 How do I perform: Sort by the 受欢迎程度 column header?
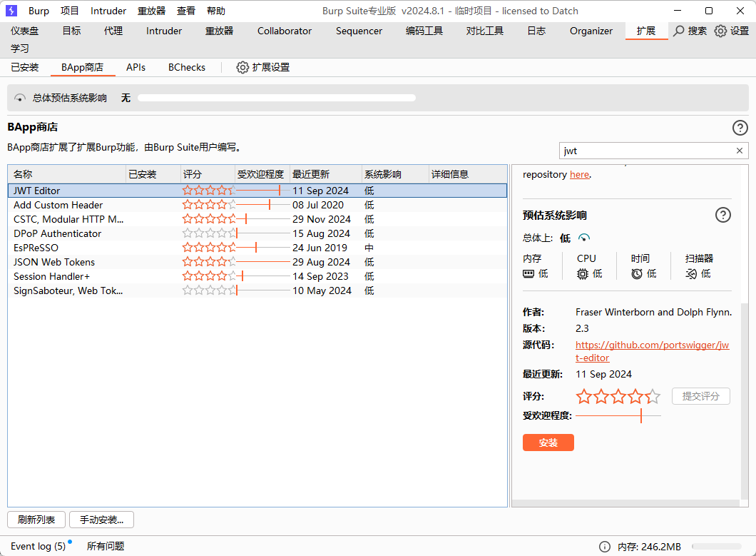click(x=262, y=174)
